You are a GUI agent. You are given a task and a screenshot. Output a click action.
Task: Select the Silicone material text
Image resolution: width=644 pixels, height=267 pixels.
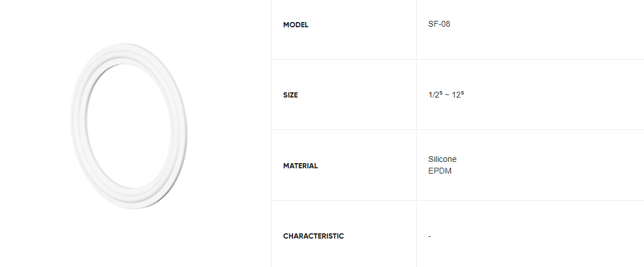(442, 159)
